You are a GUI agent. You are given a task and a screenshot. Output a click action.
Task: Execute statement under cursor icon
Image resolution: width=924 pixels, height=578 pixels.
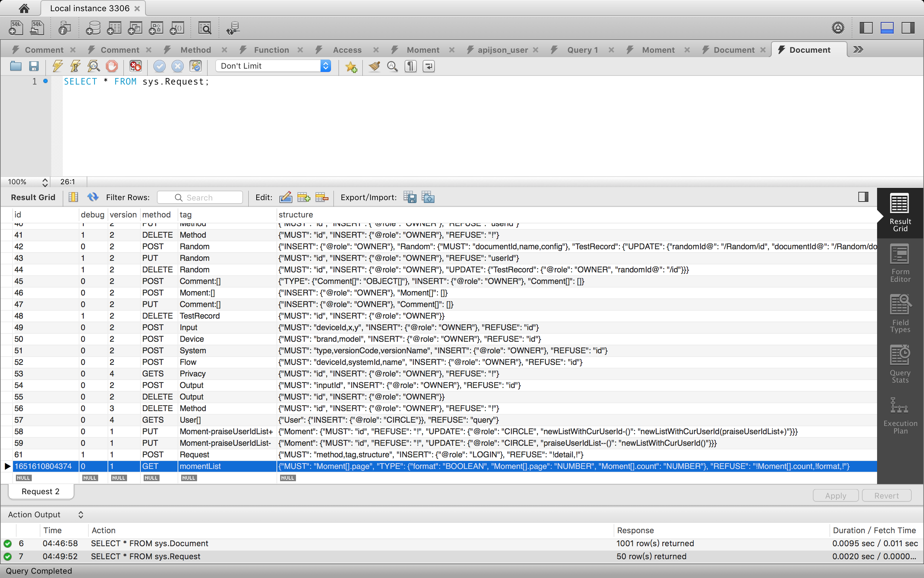[x=75, y=66]
